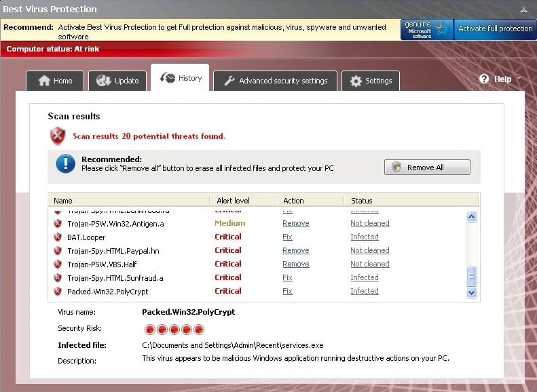The image size is (537, 392).
Task: Open the Help menu
Action: (x=500, y=79)
